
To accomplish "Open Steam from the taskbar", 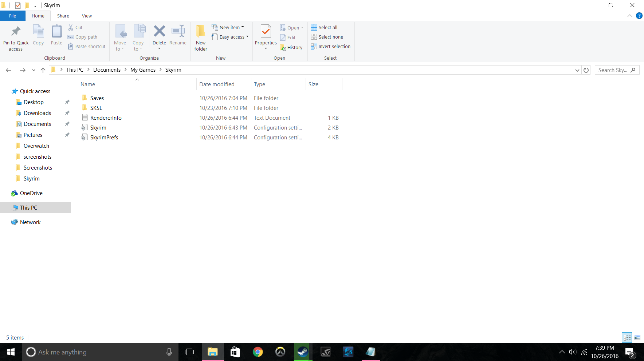I will pos(303,352).
